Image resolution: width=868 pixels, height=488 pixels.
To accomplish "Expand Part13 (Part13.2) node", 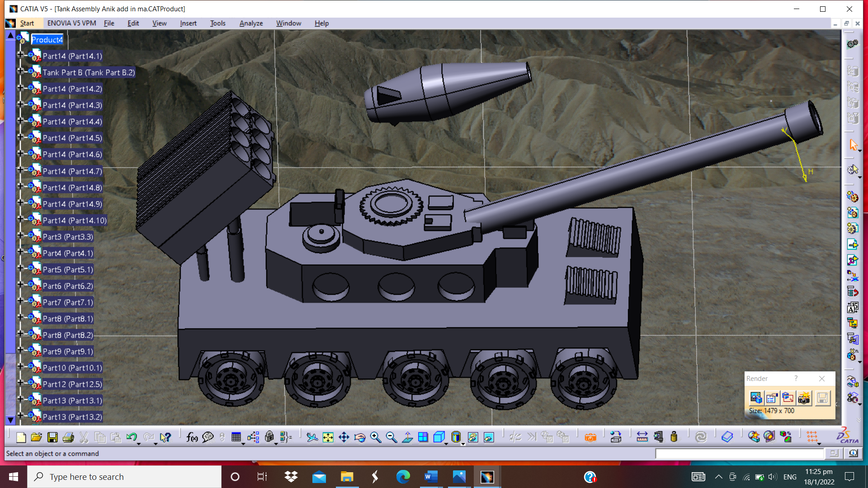I will click(x=20, y=415).
